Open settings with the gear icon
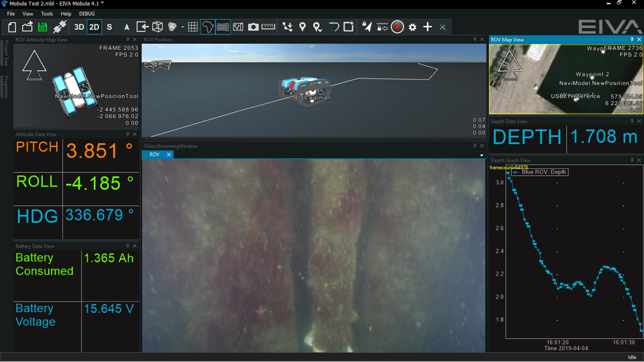Screen dimensions: 644x362 pyautogui.click(x=413, y=27)
